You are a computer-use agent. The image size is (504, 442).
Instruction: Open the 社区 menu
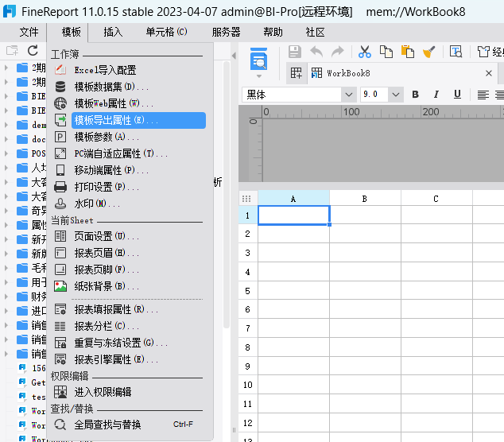click(315, 32)
